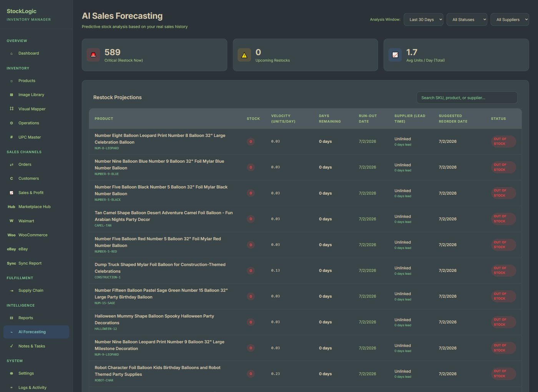Click the Products sidebar icon
The image size is (538, 392).
pyautogui.click(x=12, y=81)
